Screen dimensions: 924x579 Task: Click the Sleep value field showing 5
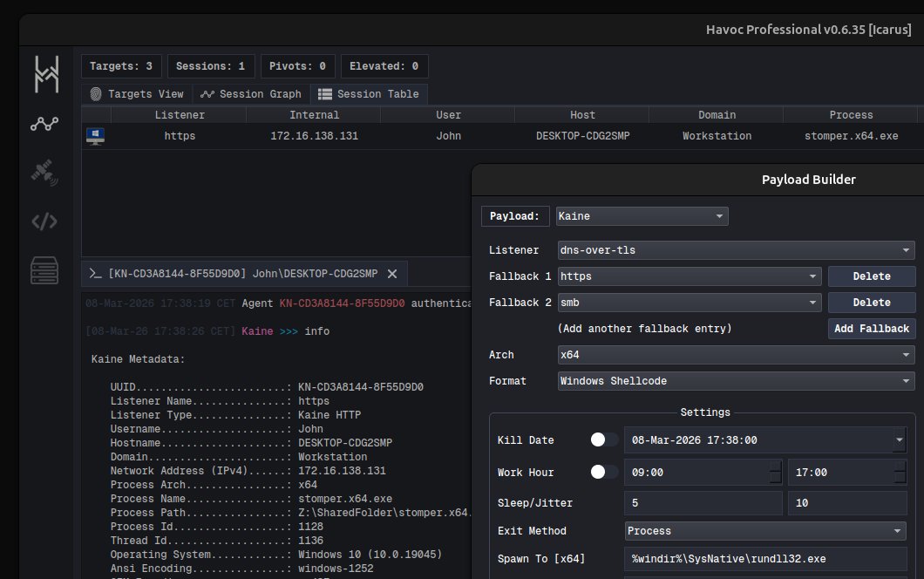(703, 503)
